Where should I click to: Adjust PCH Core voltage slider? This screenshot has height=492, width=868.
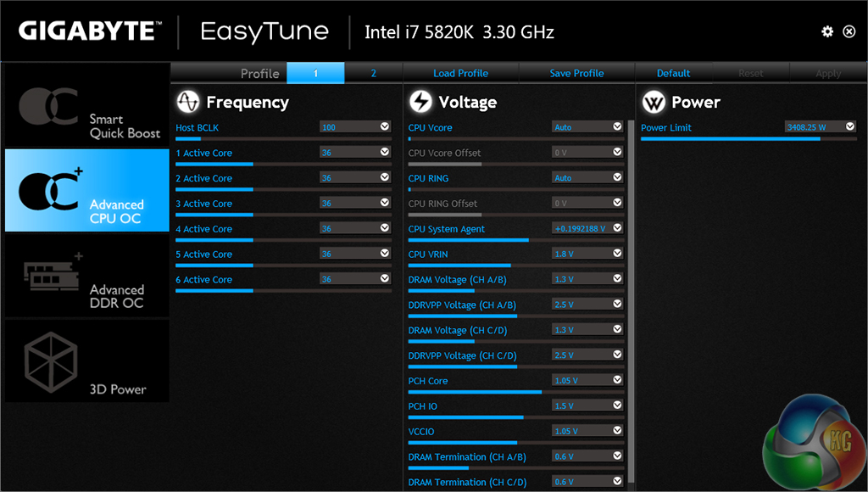pos(516,392)
